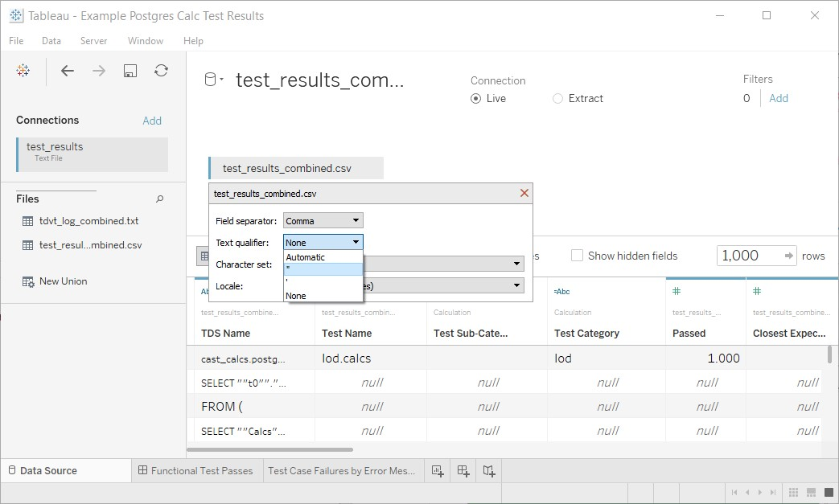Viewport: 839px width, 504px height.
Task: Click the rows count input field
Action: pos(748,256)
